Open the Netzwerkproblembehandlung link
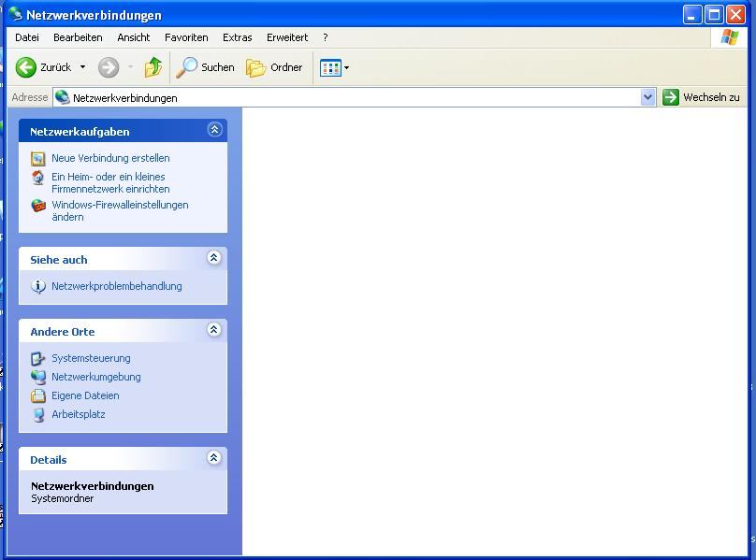Image resolution: width=756 pixels, height=560 pixels. [117, 286]
